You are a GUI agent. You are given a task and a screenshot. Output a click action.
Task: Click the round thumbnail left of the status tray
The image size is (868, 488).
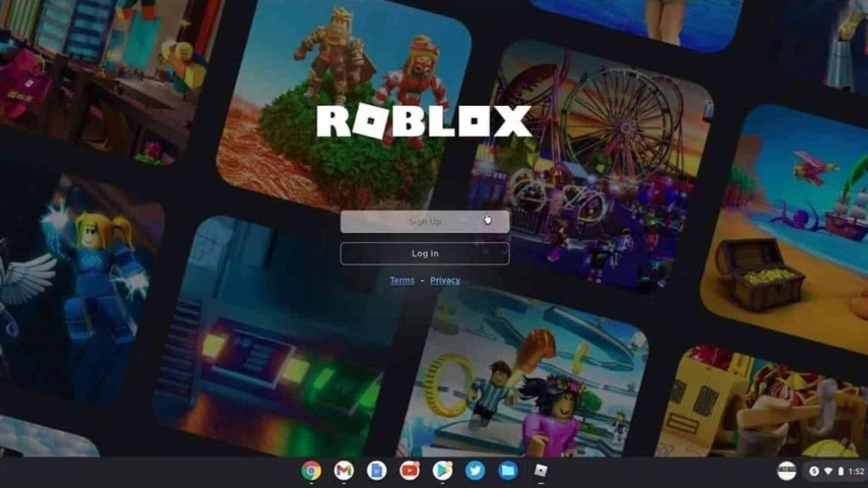pyautogui.click(x=787, y=471)
